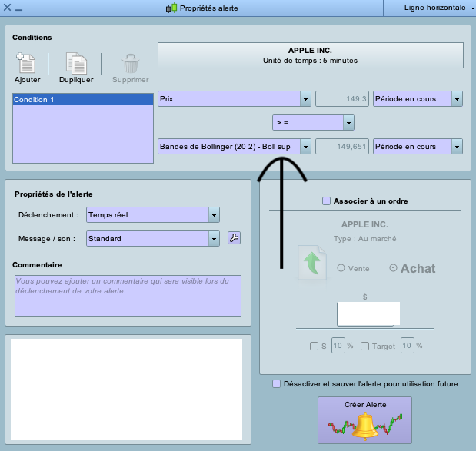Image resolution: width=476 pixels, height=451 pixels.
Task: Click the S percentage field showing 10
Action: click(338, 346)
